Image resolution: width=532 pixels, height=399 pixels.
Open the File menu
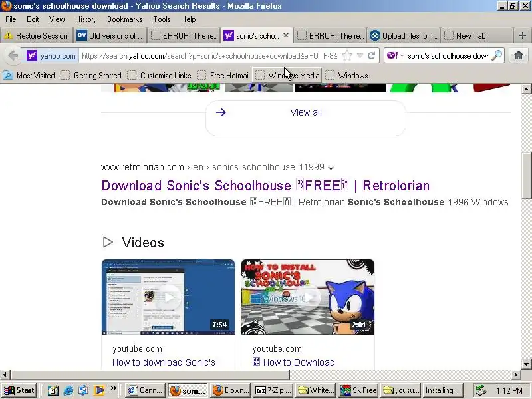point(11,19)
